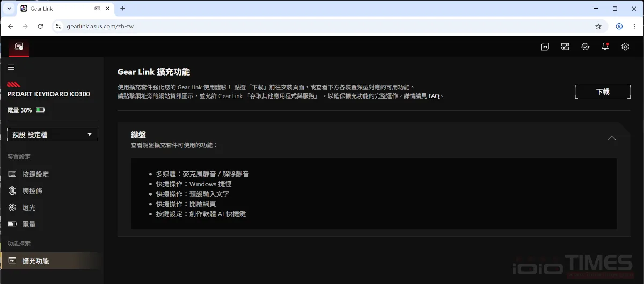Open a new browser tab with plus
This screenshot has height=284, width=644.
pyautogui.click(x=122, y=9)
